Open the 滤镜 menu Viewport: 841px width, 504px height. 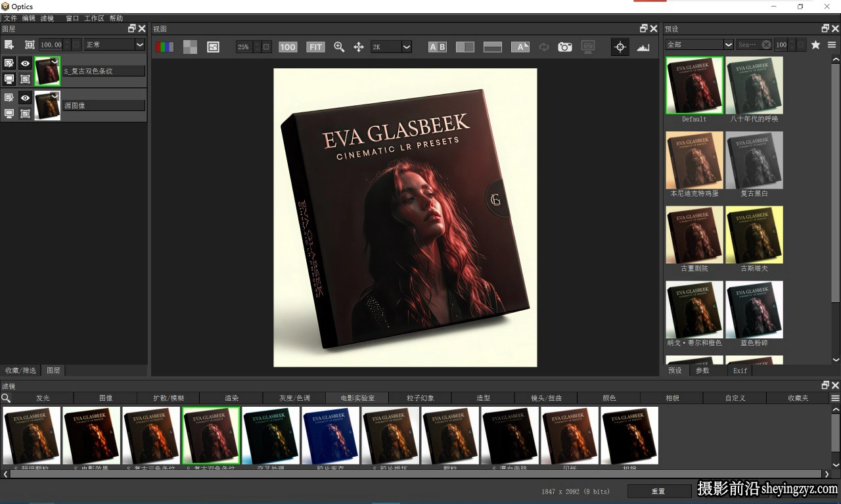[47, 18]
